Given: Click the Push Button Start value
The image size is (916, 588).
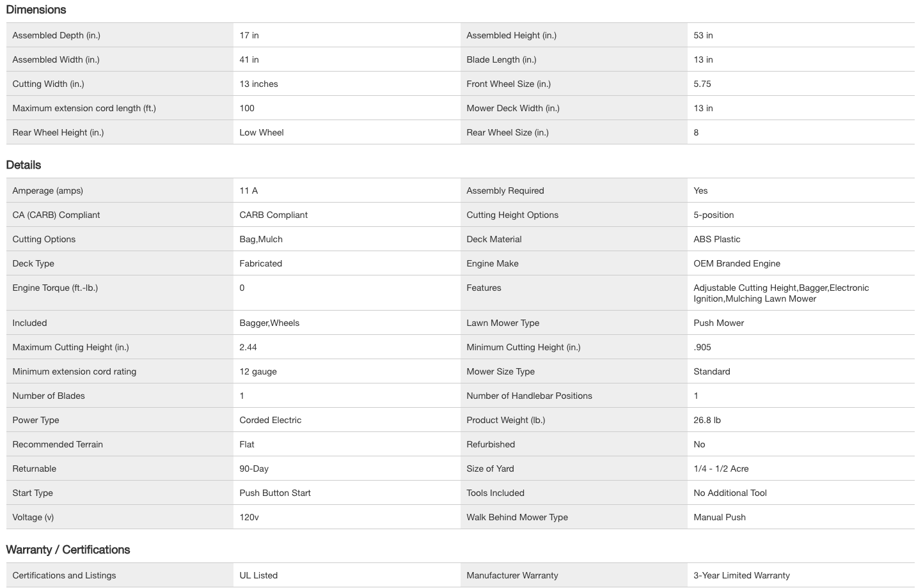Looking at the screenshot, I should click(x=275, y=493).
